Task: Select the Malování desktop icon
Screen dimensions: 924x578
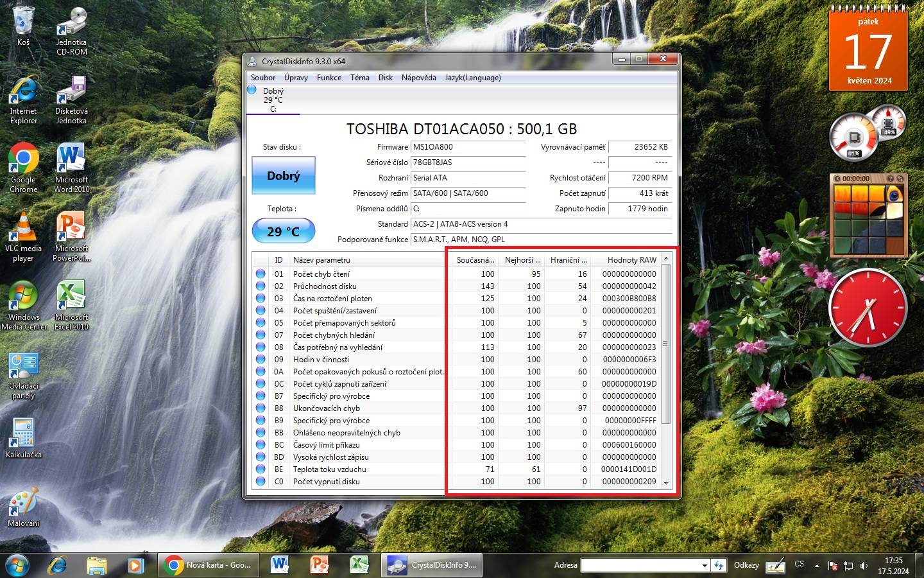Action: [x=23, y=507]
